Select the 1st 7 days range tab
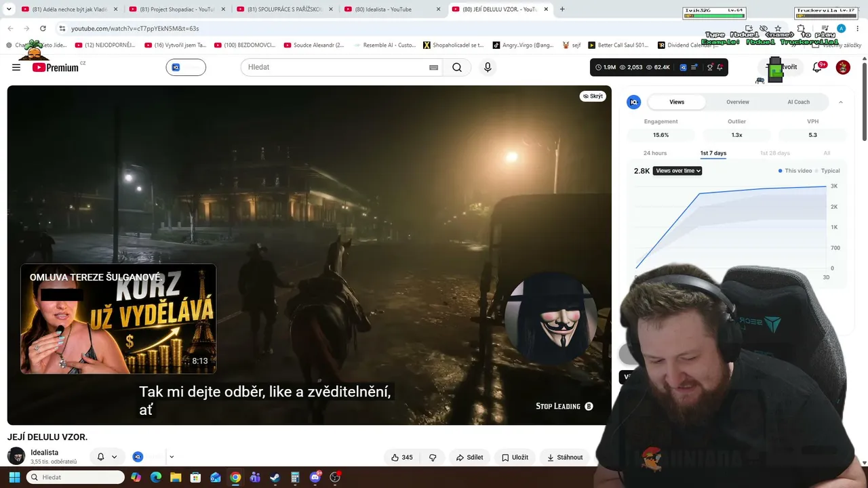 [x=713, y=153]
